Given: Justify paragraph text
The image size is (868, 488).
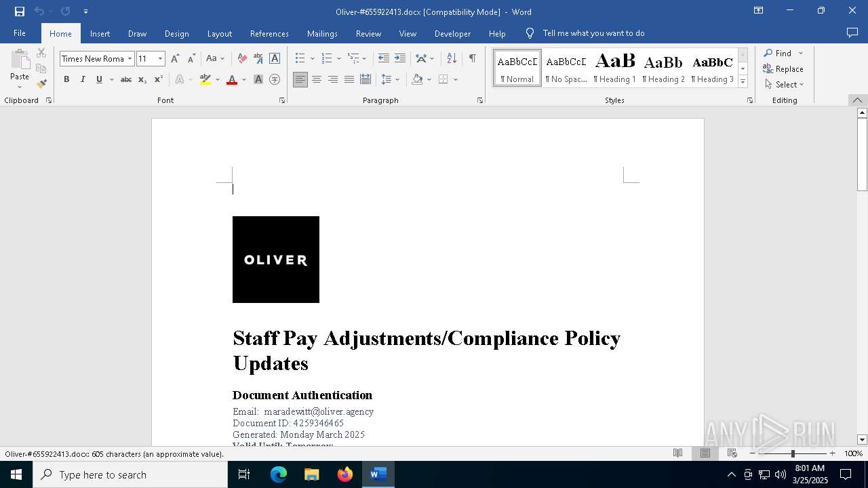Looking at the screenshot, I should tap(349, 79).
